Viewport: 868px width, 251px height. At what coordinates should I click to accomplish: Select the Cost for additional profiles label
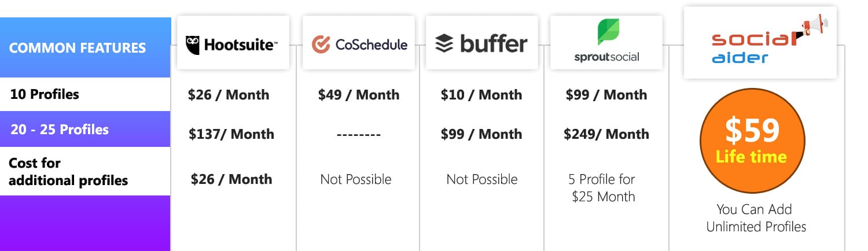[68, 172]
